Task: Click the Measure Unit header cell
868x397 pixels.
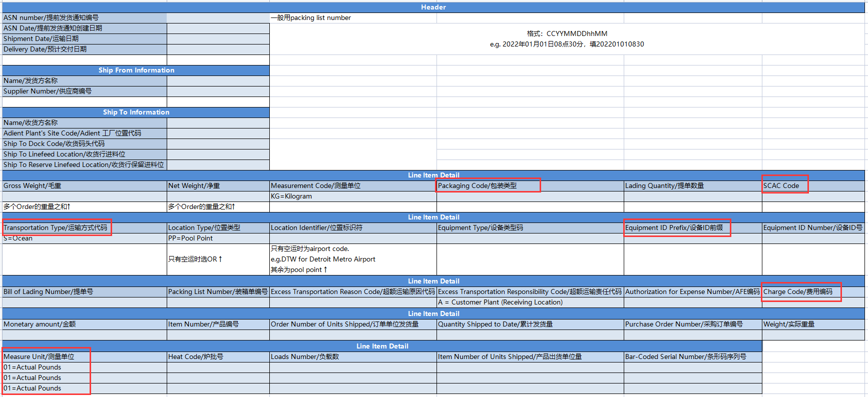Action: (x=46, y=356)
